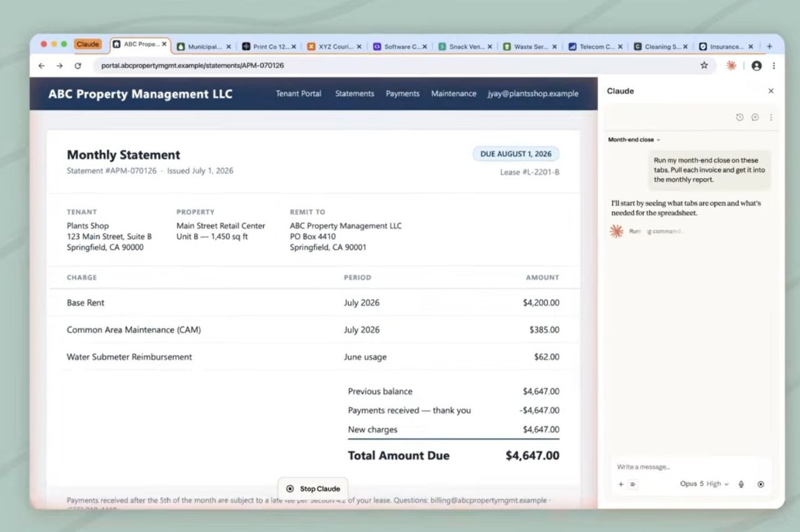This screenshot has width=800, height=532.
Task: Click the Water Submeter Reimbursement row
Action: click(x=313, y=357)
